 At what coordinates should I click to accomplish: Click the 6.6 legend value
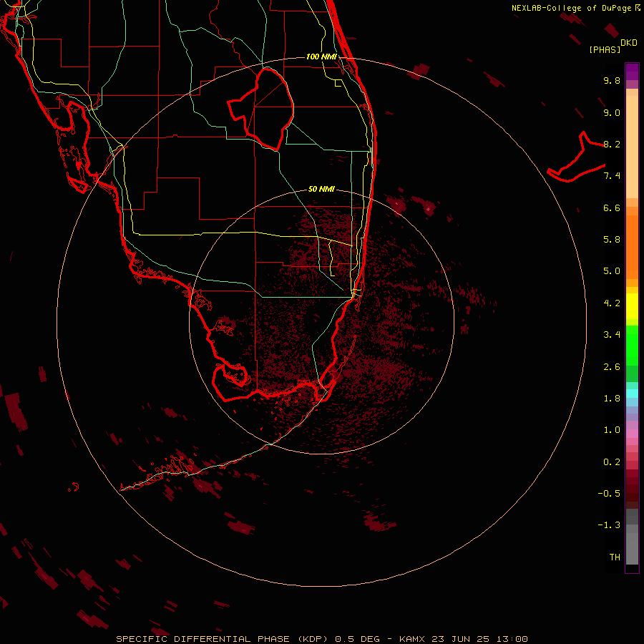coord(612,208)
